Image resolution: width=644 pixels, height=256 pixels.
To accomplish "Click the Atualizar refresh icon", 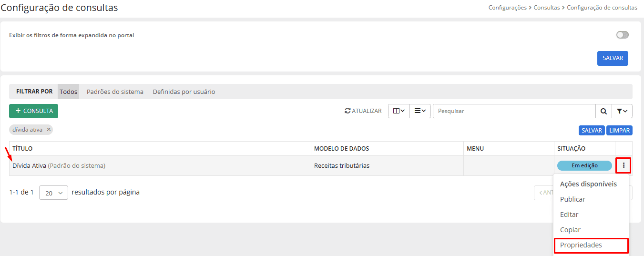I will [348, 111].
